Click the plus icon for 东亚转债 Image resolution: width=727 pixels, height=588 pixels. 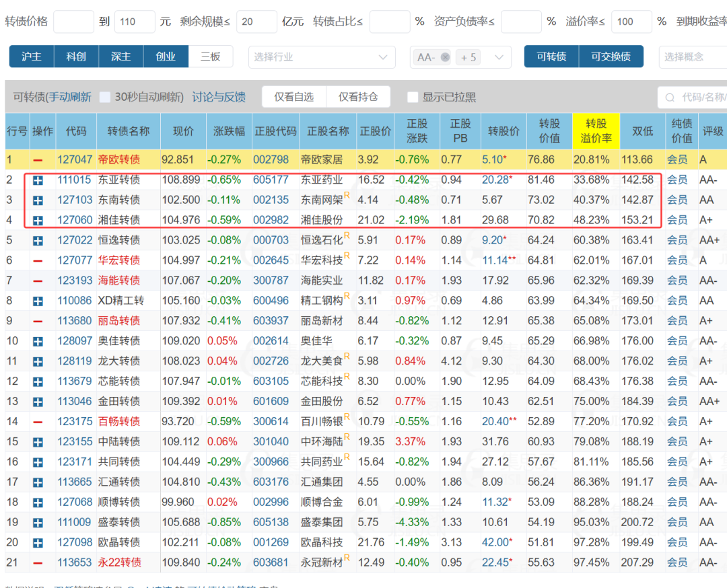click(x=38, y=180)
